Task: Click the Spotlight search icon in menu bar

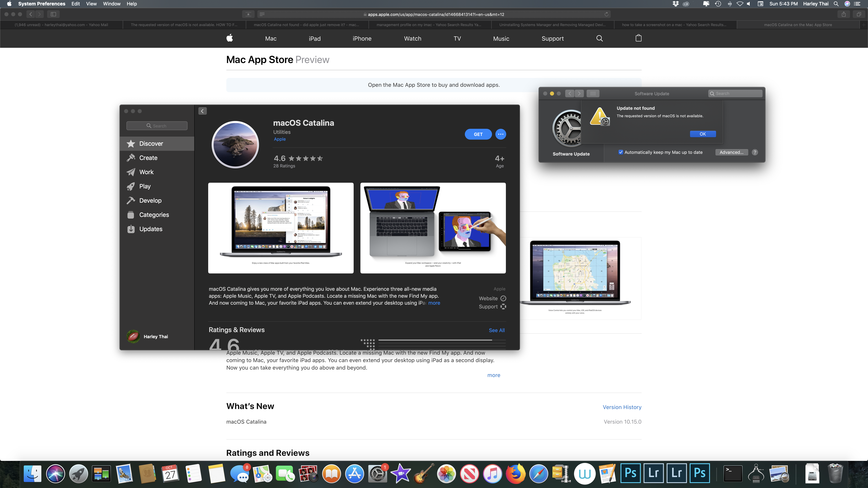Action: tap(836, 4)
